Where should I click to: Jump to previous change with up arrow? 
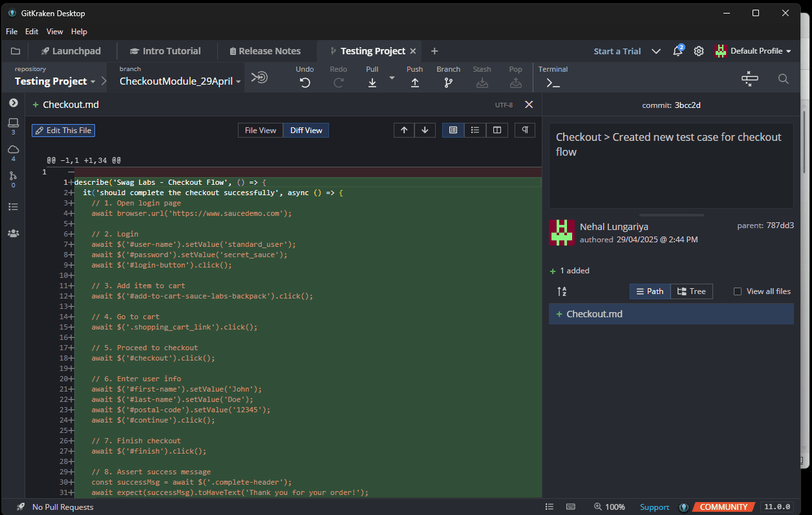pos(404,130)
